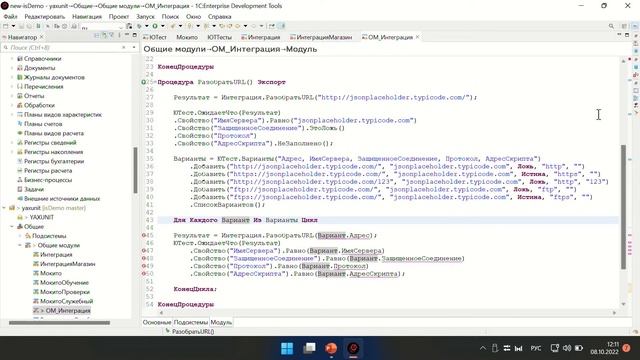Select the МокитоОбучение module
This screenshot has width=640, height=360.
click(x=64, y=282)
